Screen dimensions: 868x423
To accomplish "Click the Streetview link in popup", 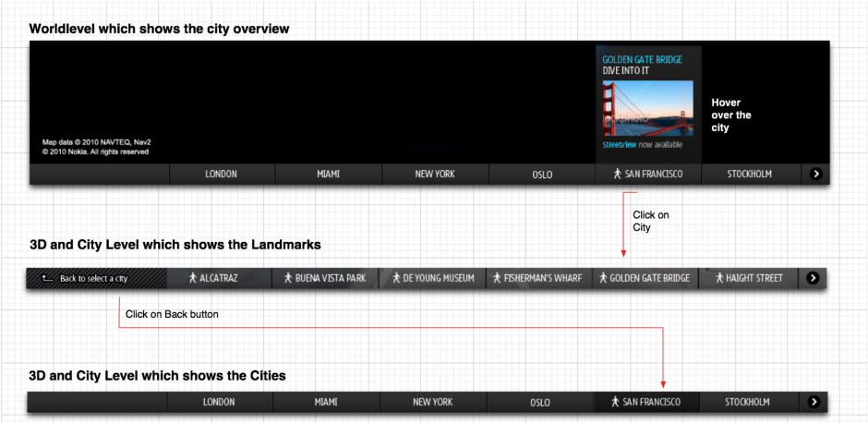I will pos(619,144).
